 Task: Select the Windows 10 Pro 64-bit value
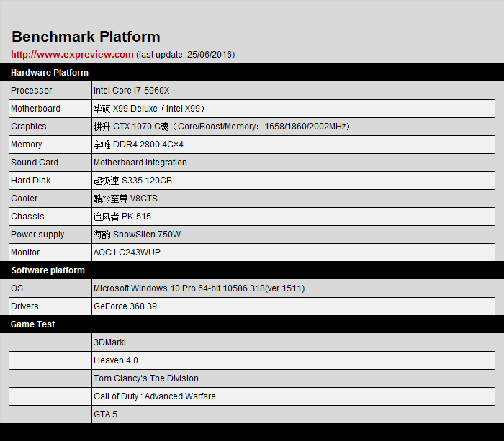[x=199, y=288]
